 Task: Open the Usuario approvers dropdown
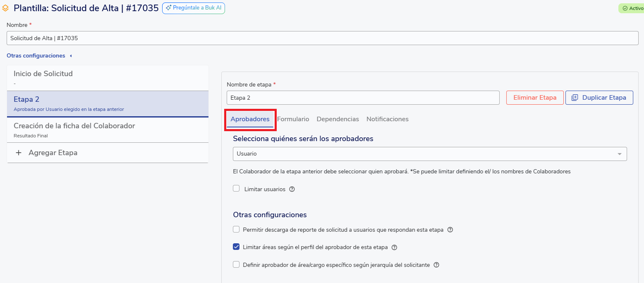(x=430, y=154)
